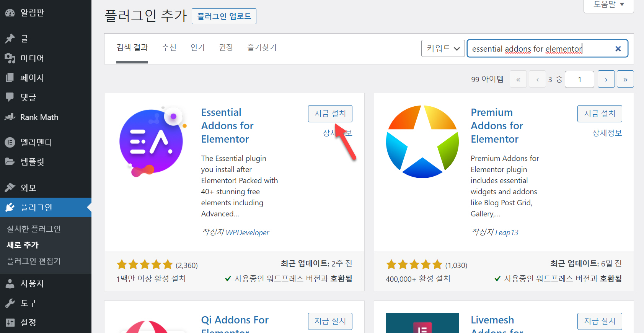The height and width of the screenshot is (333, 644).
Task: Open Essential Addons for Elementor title link
Action: click(x=227, y=126)
